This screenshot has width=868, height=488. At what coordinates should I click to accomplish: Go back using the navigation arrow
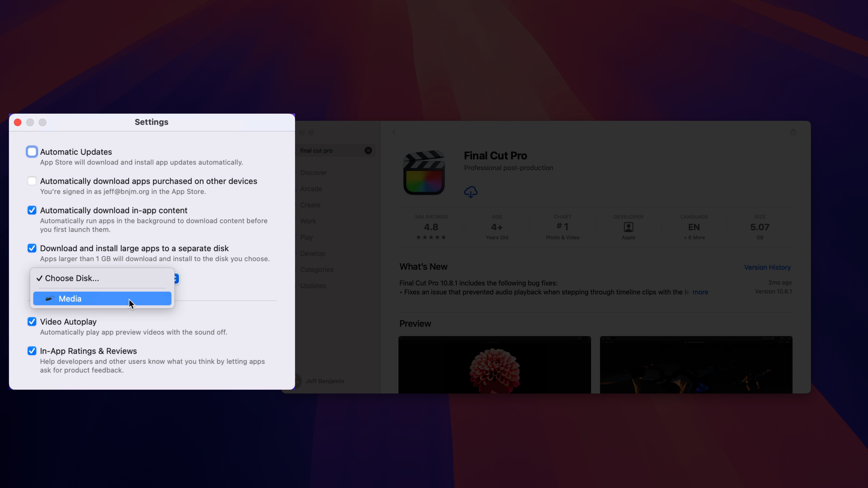click(394, 132)
